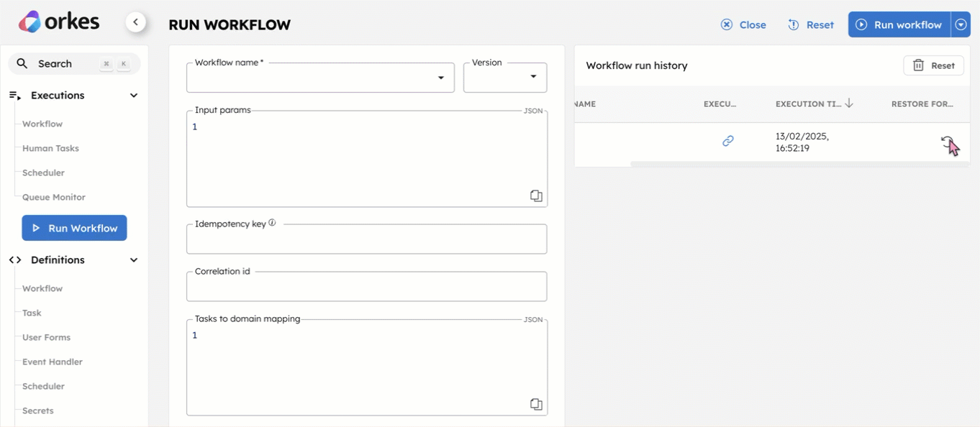The width and height of the screenshot is (980, 427).
Task: Focus the Correlation id field
Action: click(x=366, y=287)
